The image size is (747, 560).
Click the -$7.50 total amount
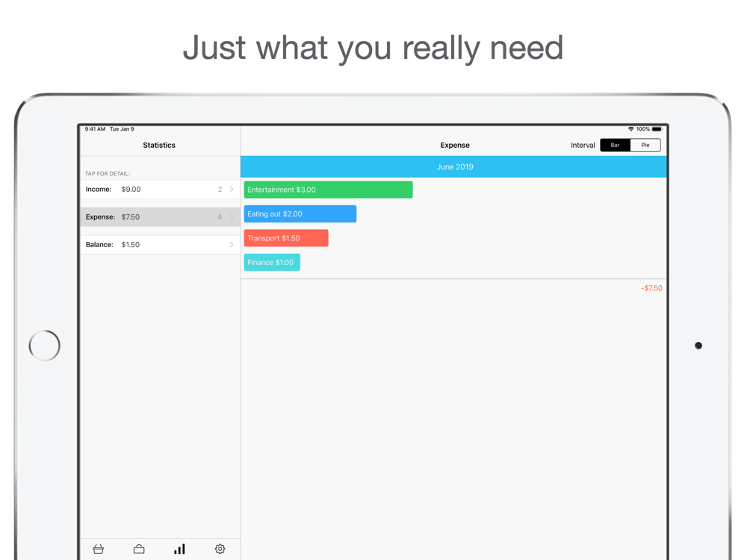(x=651, y=288)
